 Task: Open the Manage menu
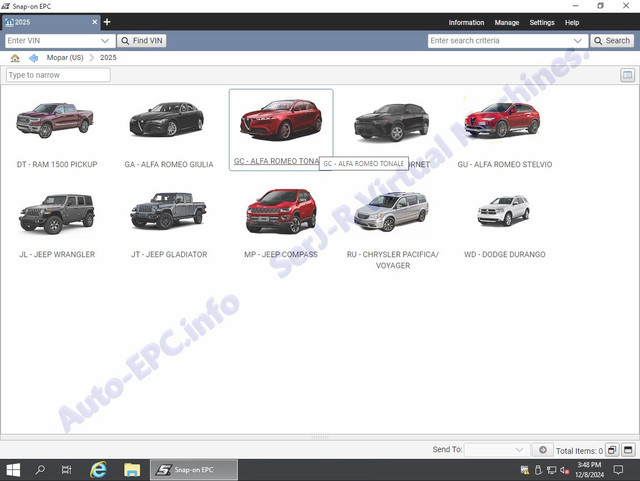pos(507,22)
